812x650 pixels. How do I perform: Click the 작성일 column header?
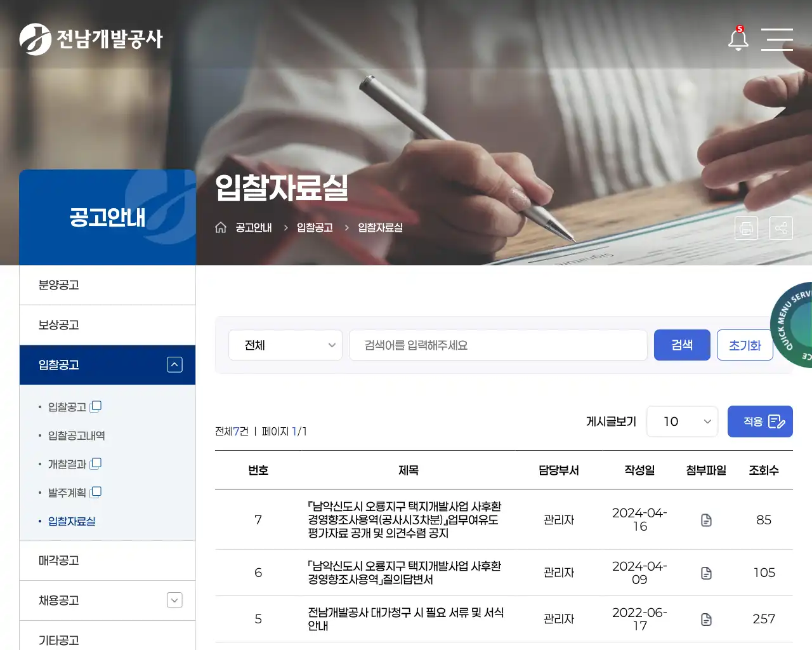point(639,470)
